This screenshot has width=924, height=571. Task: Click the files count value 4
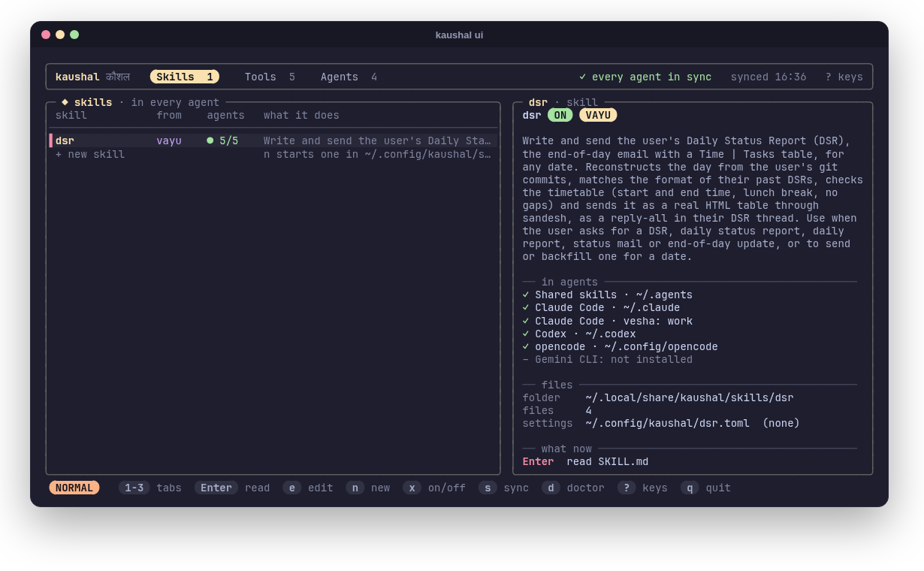[x=589, y=410]
